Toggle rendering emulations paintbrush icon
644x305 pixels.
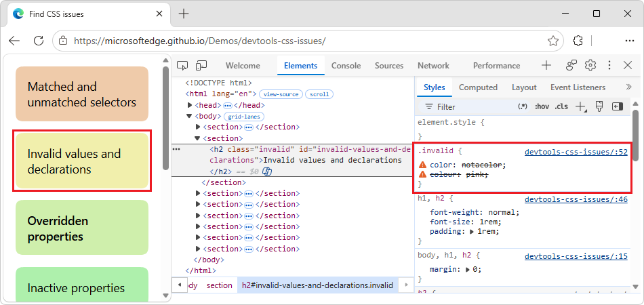599,106
